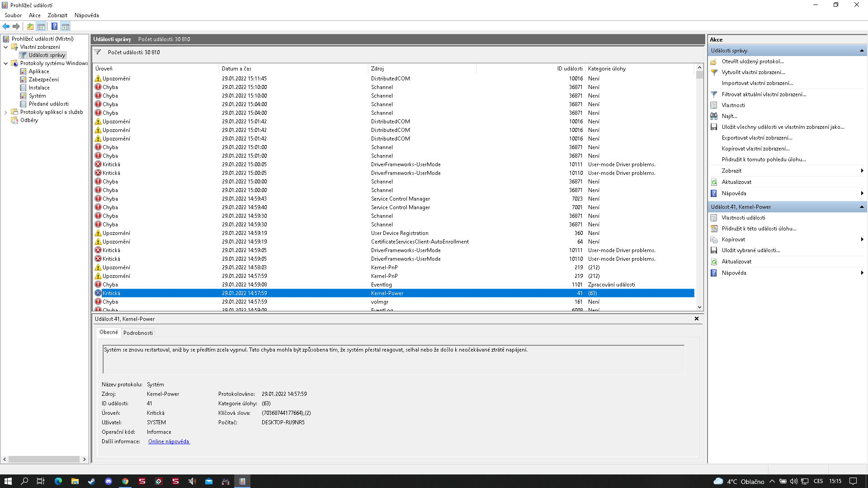Click the event list vertical scrollbar down arrow

coord(699,307)
